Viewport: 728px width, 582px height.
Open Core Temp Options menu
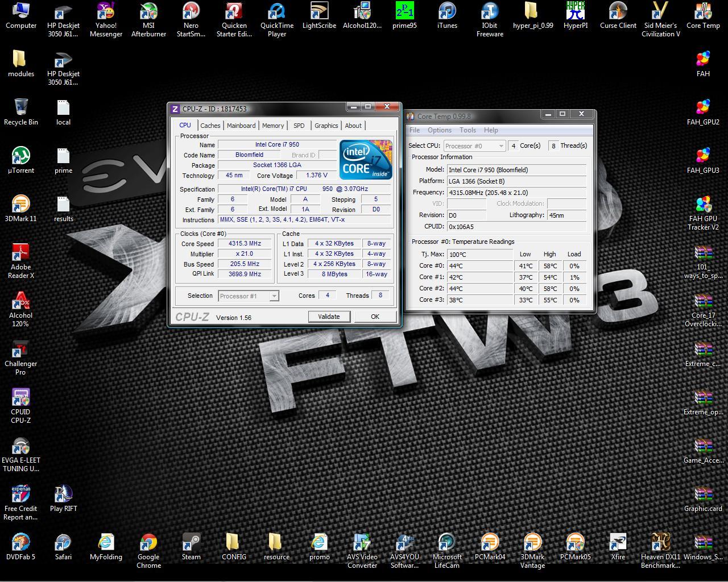coord(440,130)
